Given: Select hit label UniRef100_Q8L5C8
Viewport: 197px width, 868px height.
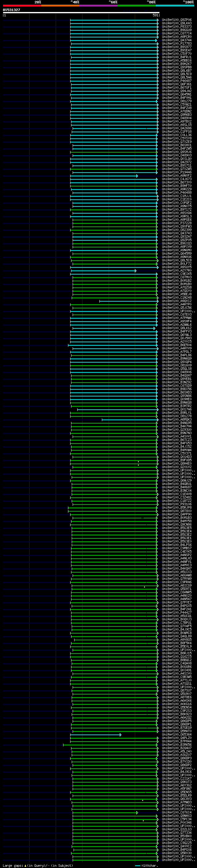Looking at the screenshot, I should 177,260.
